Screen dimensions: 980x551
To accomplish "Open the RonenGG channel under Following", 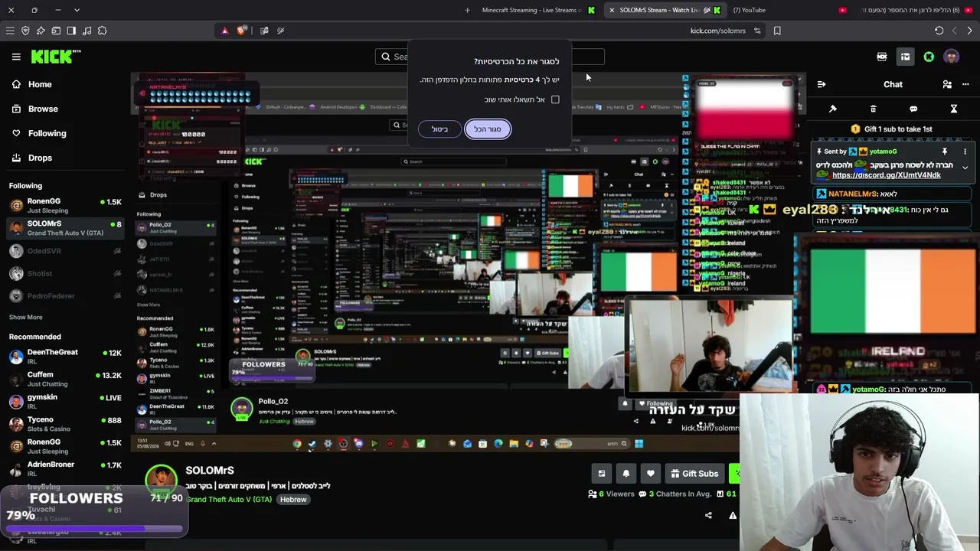I will pos(65,206).
